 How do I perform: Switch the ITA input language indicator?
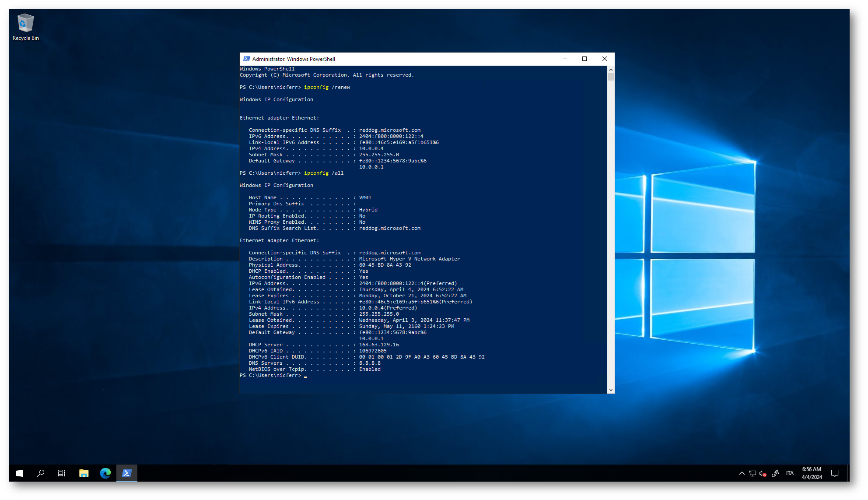click(x=790, y=473)
